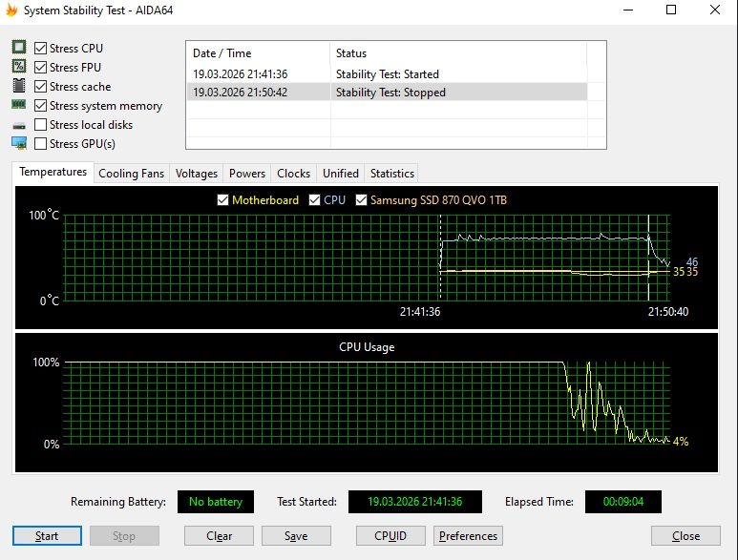This screenshot has width=738, height=560.
Task: Hide the Motherboard temperature graph line
Action: [222, 200]
